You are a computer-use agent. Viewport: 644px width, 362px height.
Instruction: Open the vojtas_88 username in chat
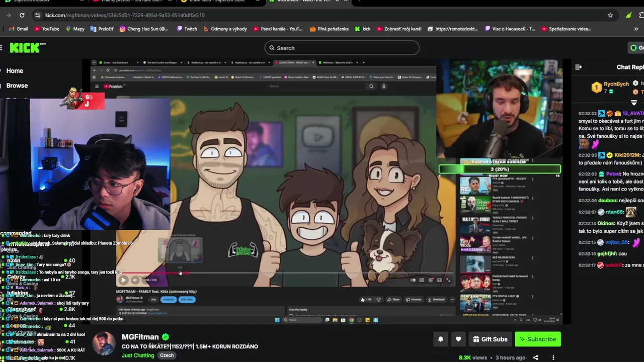[616, 242]
